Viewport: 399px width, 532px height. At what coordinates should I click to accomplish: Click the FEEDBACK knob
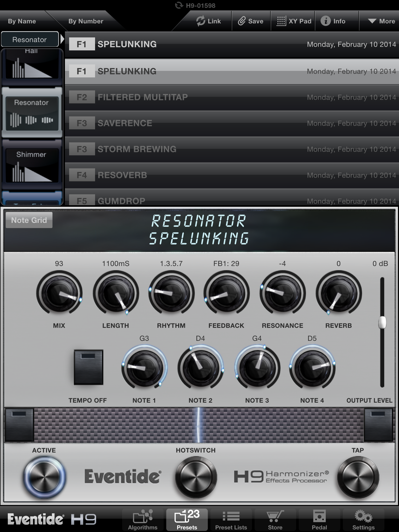point(227,293)
